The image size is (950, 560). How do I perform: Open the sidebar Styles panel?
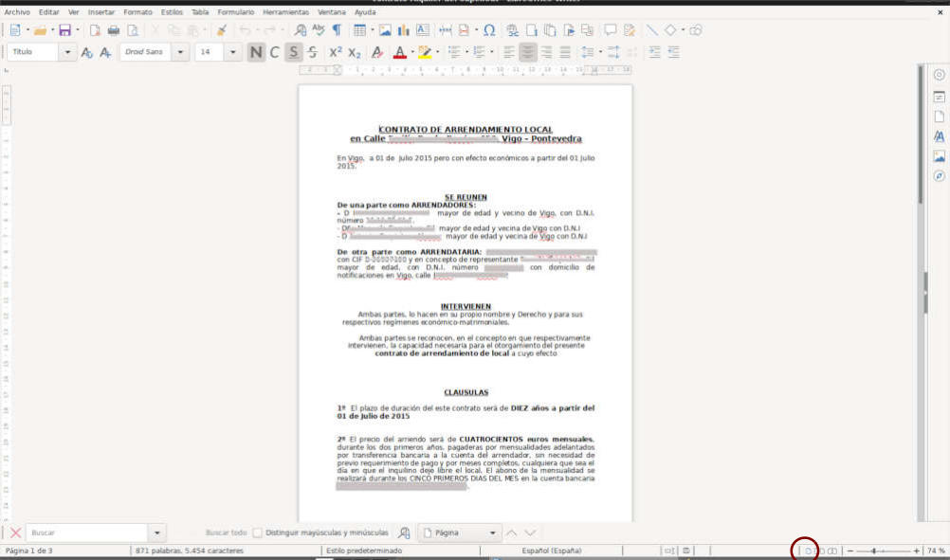click(939, 136)
